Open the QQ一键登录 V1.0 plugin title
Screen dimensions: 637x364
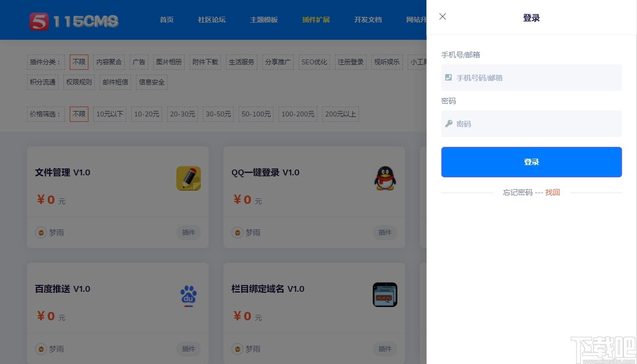(265, 172)
